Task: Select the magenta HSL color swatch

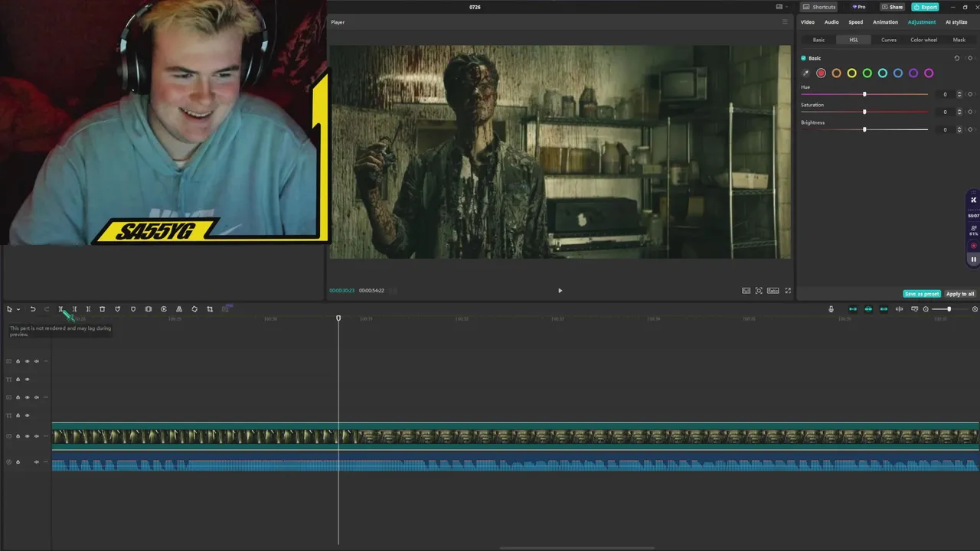Action: click(929, 73)
